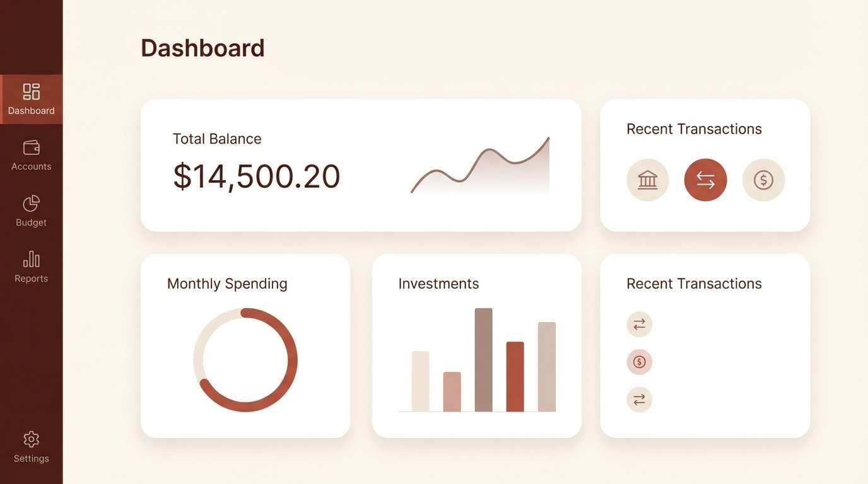
Task: Select the Dashboard icon in the sidebar
Action: [x=31, y=91]
